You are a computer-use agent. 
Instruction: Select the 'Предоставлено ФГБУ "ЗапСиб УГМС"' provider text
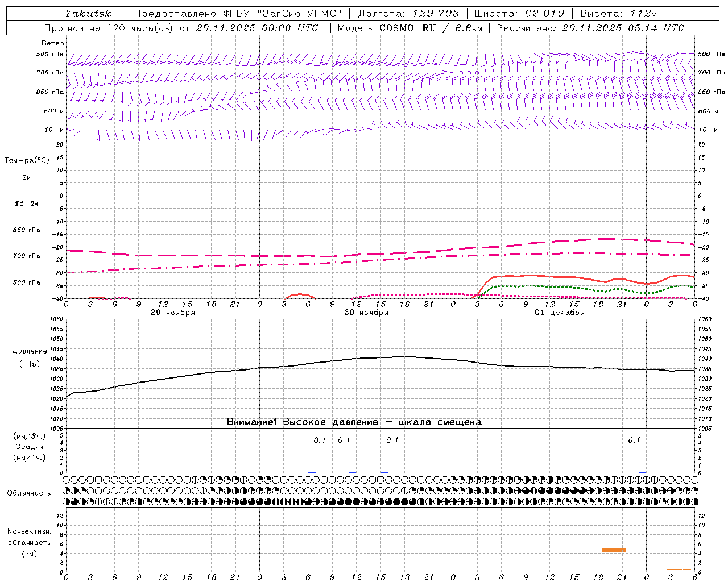[238, 13]
